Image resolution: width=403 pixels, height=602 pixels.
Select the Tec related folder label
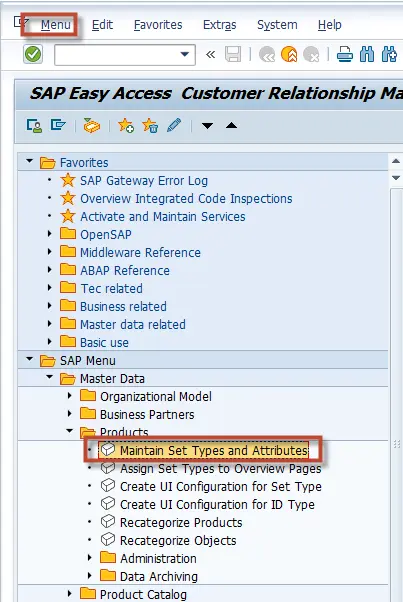click(111, 288)
